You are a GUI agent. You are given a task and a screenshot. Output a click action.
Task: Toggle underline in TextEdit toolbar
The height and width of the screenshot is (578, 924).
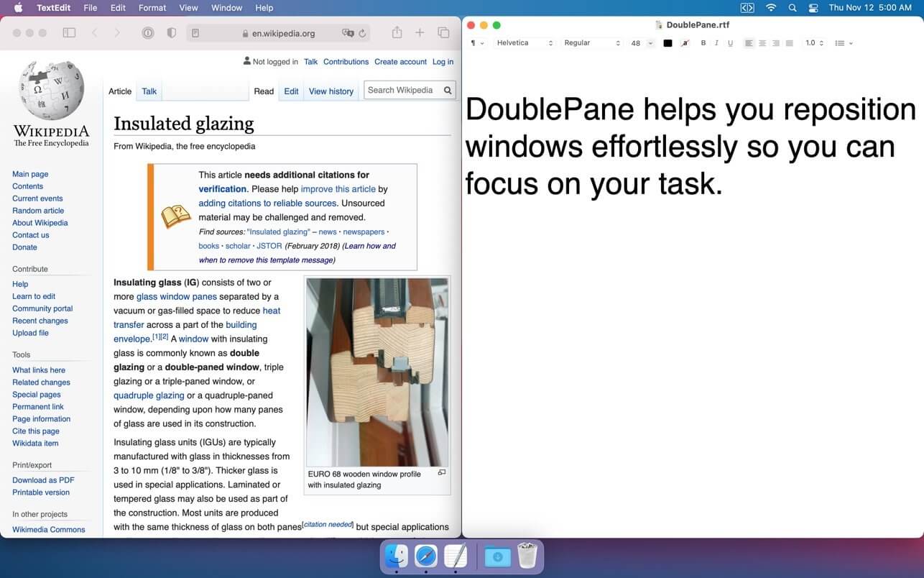(730, 43)
